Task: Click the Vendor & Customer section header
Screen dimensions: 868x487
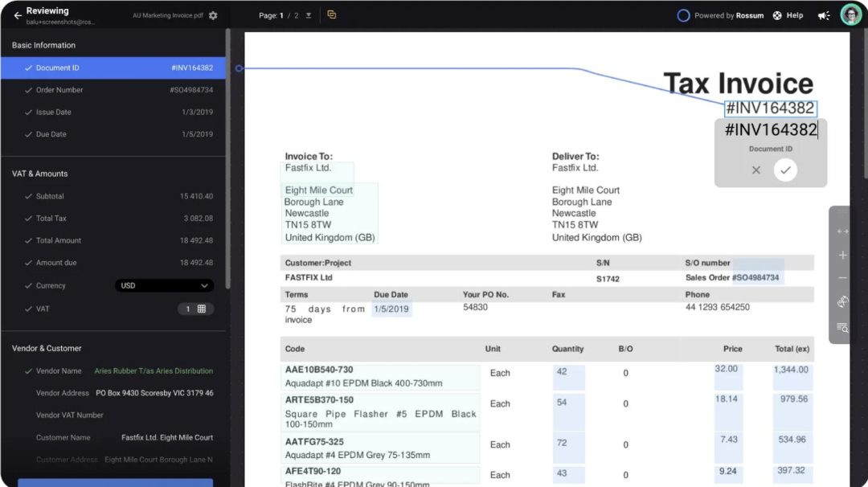Action: (47, 348)
